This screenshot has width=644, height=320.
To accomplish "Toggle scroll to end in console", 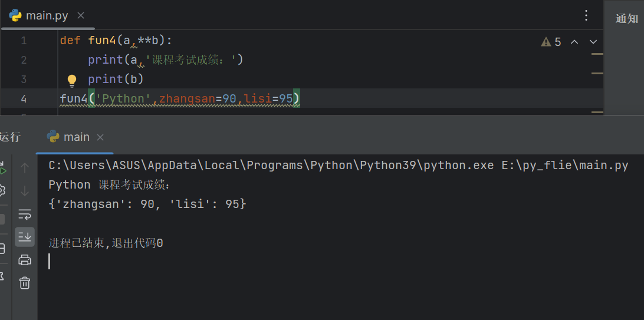I will (x=25, y=237).
